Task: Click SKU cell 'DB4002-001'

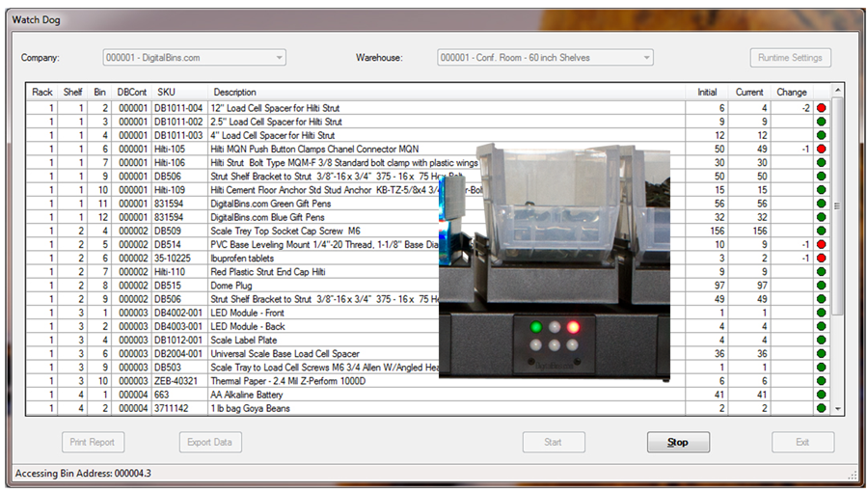Action: [x=178, y=313]
